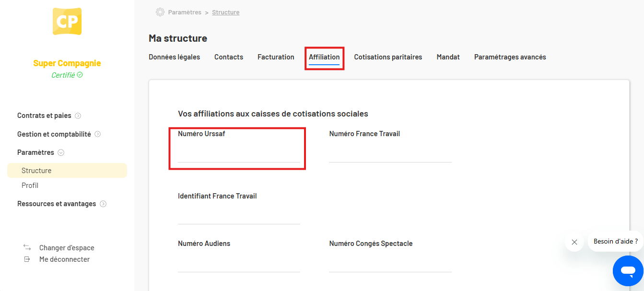
Task: Switch to the Mandat tab
Action: 448,57
